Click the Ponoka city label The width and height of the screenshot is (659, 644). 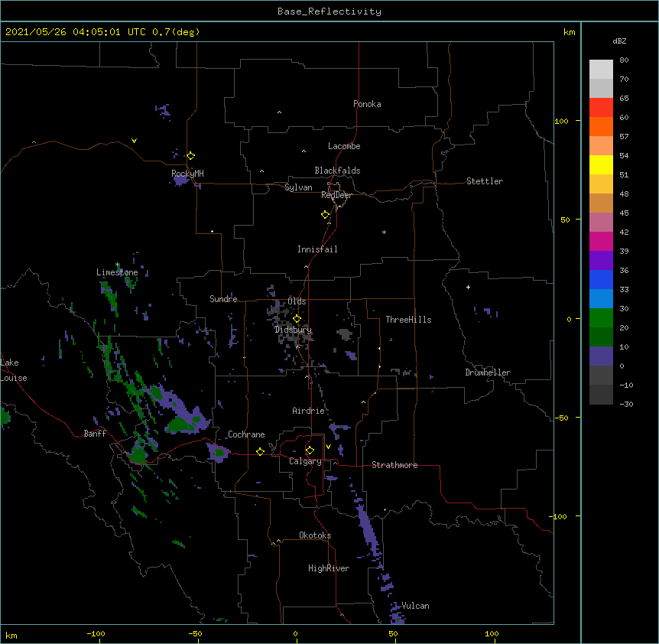click(367, 104)
